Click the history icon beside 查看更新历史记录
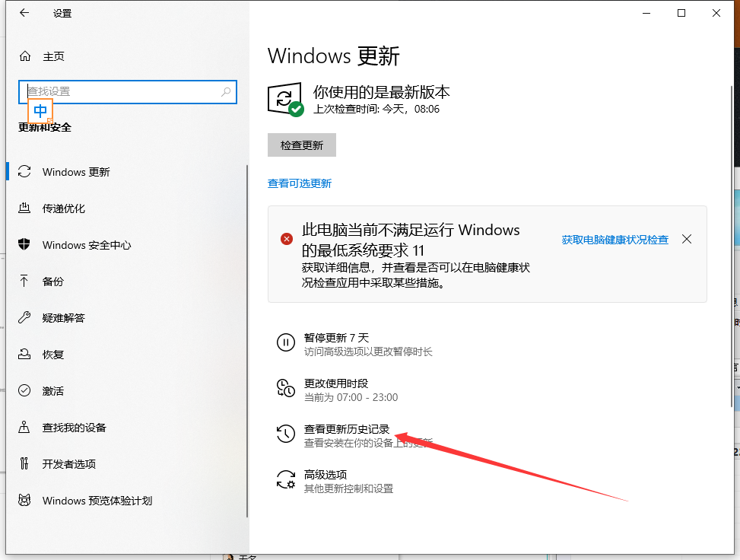740x560 pixels. click(x=285, y=434)
